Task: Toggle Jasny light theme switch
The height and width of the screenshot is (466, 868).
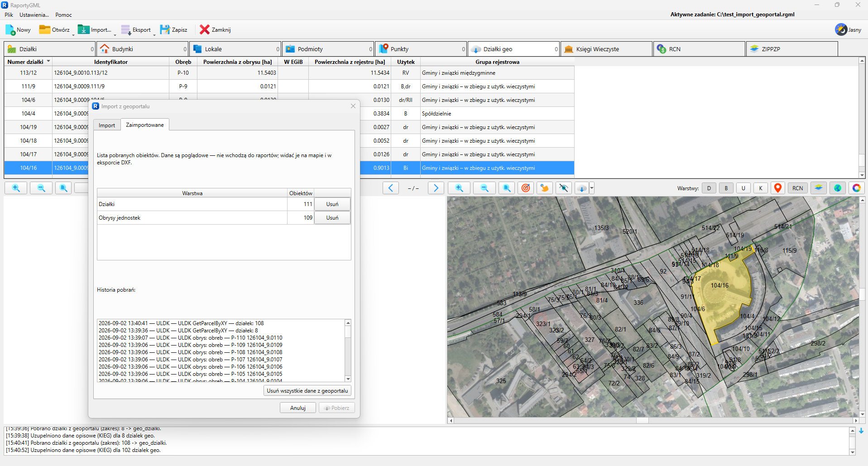Action: point(848,30)
